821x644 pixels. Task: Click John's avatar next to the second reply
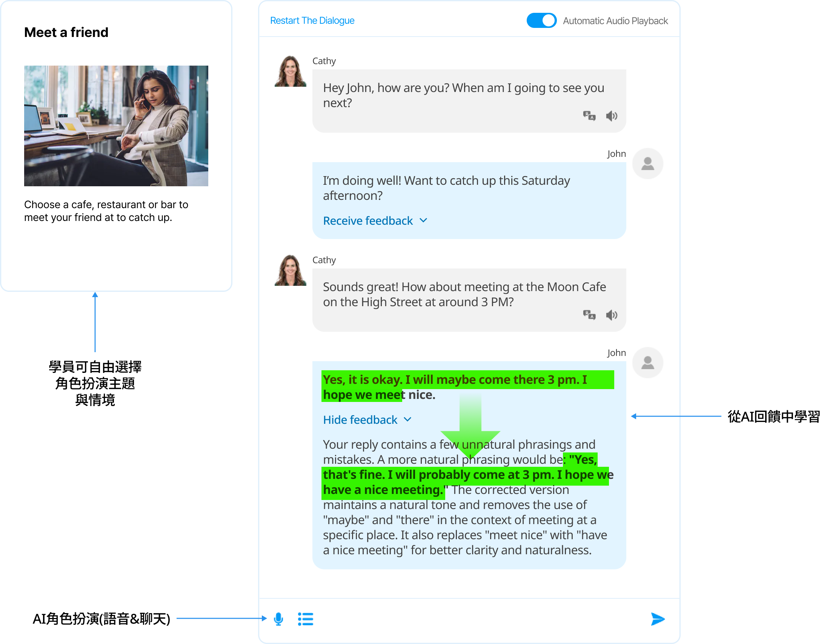coord(647,363)
